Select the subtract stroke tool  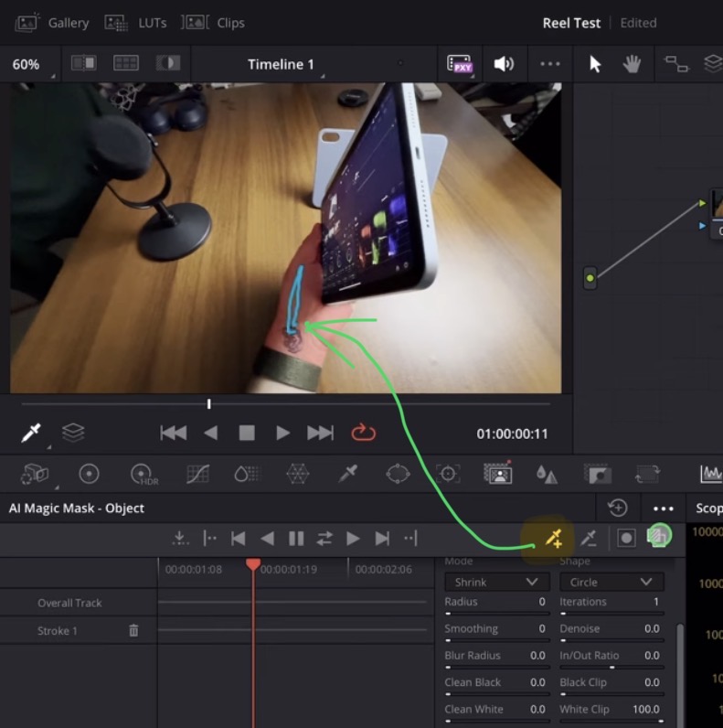click(x=590, y=539)
